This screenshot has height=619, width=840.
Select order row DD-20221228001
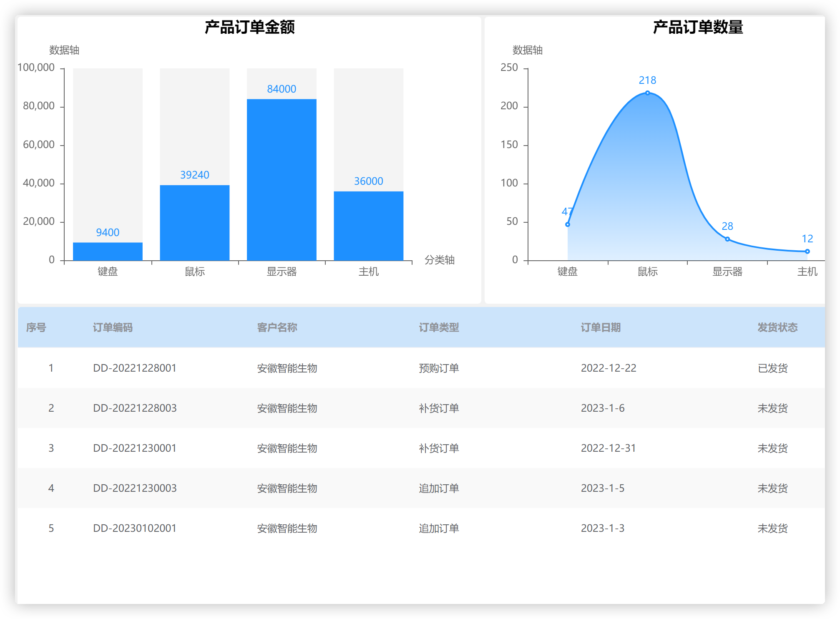click(x=421, y=368)
